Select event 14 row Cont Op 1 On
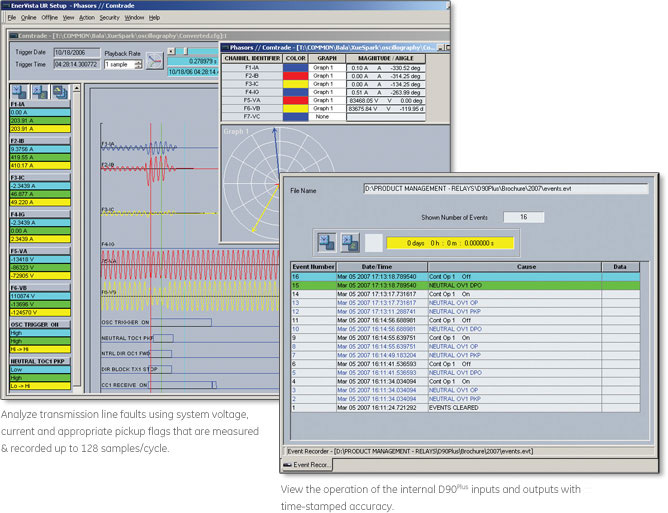The height and width of the screenshot is (513, 668). click(466, 294)
